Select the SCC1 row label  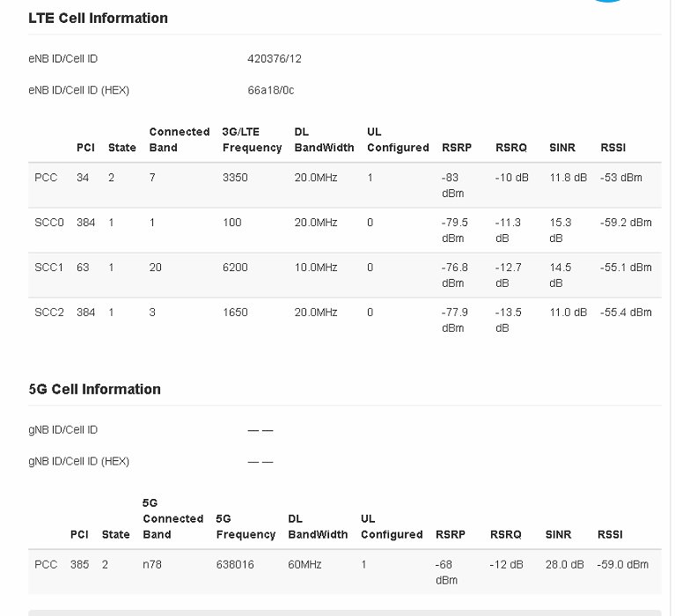(49, 268)
